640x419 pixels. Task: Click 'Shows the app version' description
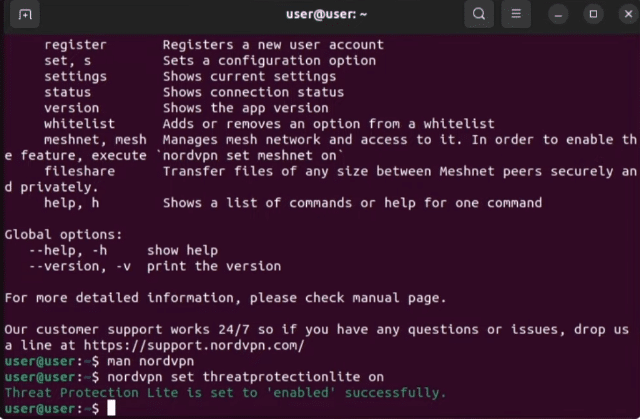(246, 108)
